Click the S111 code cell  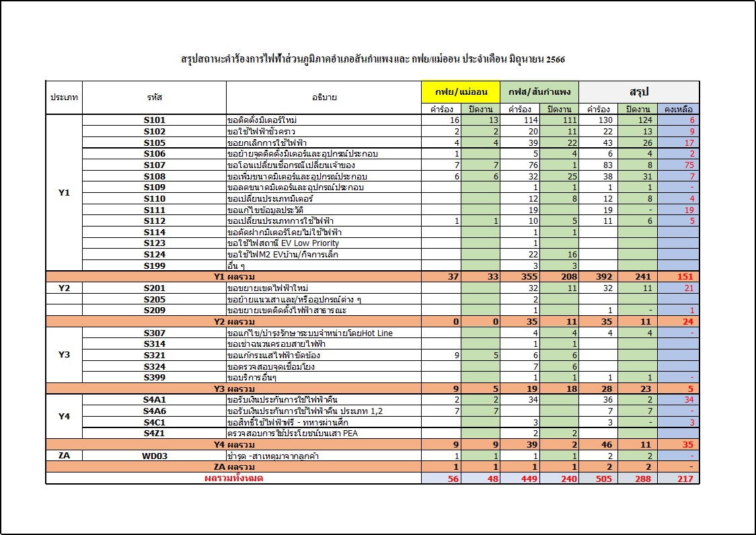(x=154, y=210)
